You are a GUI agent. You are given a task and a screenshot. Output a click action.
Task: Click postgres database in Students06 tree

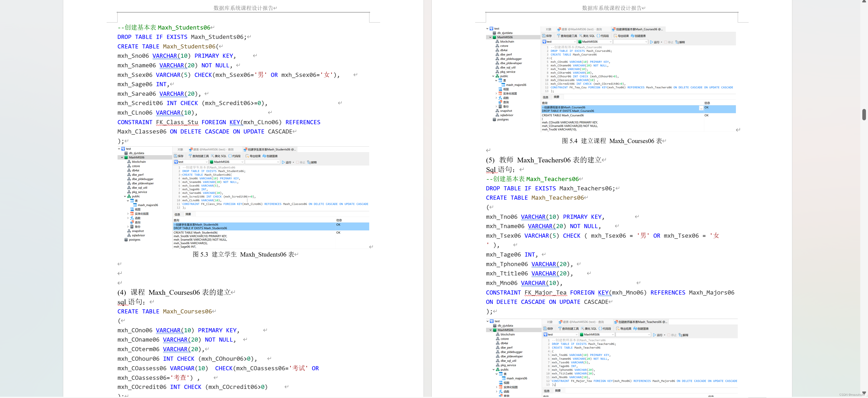[x=134, y=240]
